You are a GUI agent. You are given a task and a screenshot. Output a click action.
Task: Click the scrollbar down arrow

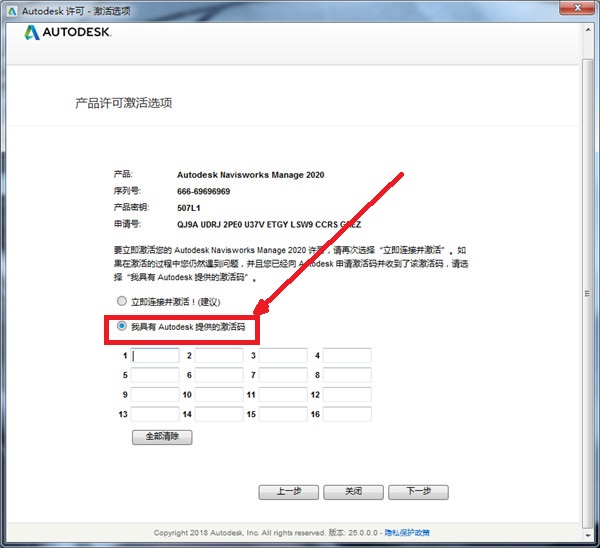(587, 536)
